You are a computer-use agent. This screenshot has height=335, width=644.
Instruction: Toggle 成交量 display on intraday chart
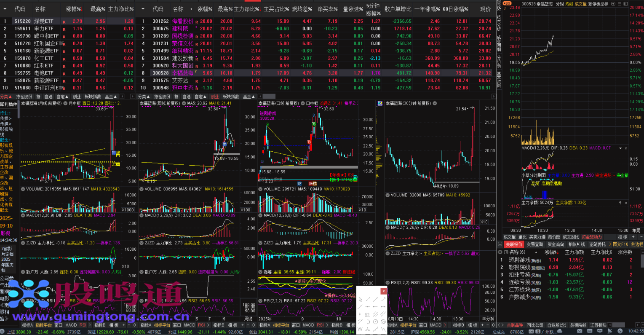pos(581,4)
